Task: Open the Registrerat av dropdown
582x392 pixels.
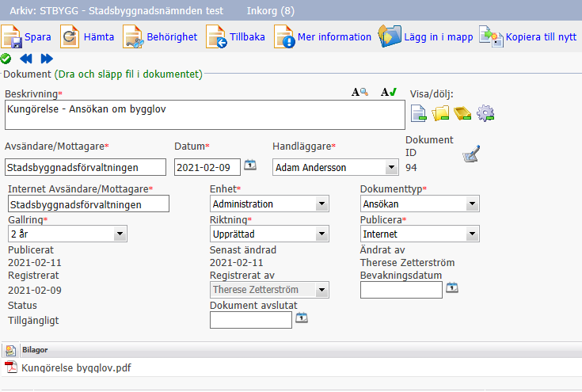Action: click(321, 290)
